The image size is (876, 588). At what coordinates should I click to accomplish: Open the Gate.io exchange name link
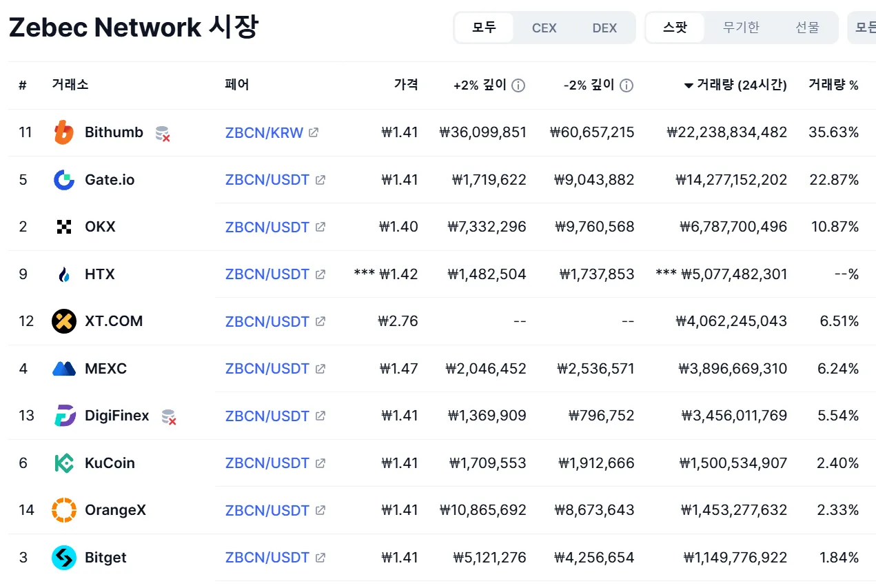110,180
